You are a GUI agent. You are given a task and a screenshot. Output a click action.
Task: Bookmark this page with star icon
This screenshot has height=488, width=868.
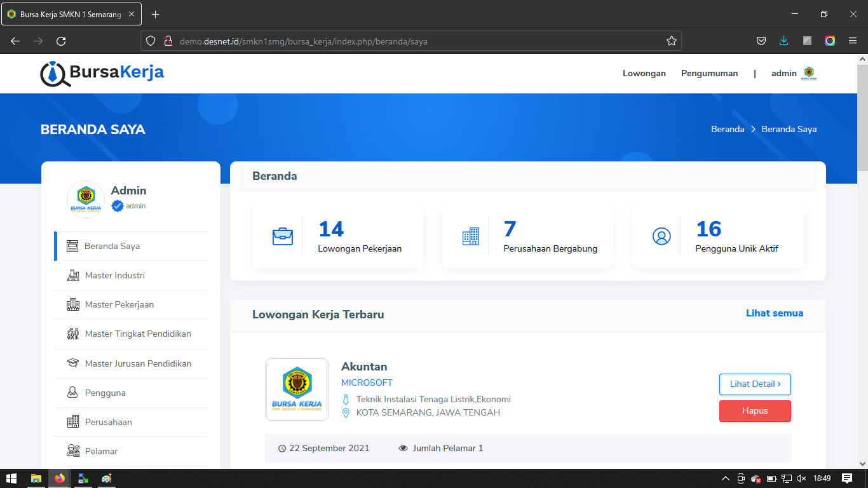(671, 41)
